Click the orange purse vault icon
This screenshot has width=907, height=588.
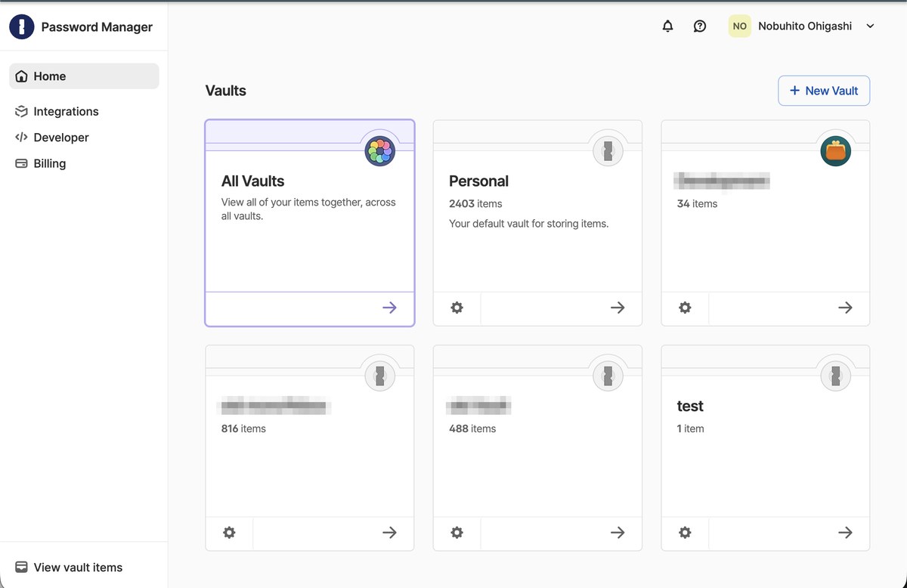(x=836, y=151)
